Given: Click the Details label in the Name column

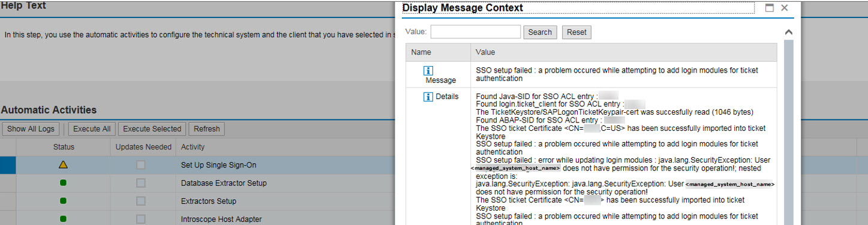Looking at the screenshot, I should tap(447, 97).
